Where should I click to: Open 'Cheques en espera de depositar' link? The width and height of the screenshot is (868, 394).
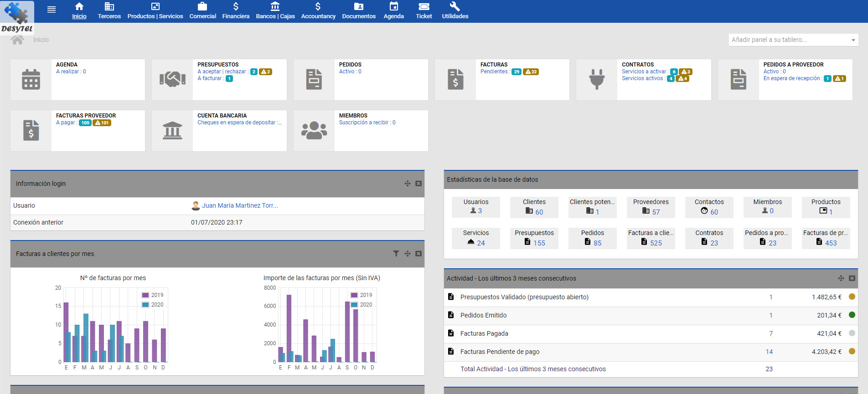coord(239,123)
